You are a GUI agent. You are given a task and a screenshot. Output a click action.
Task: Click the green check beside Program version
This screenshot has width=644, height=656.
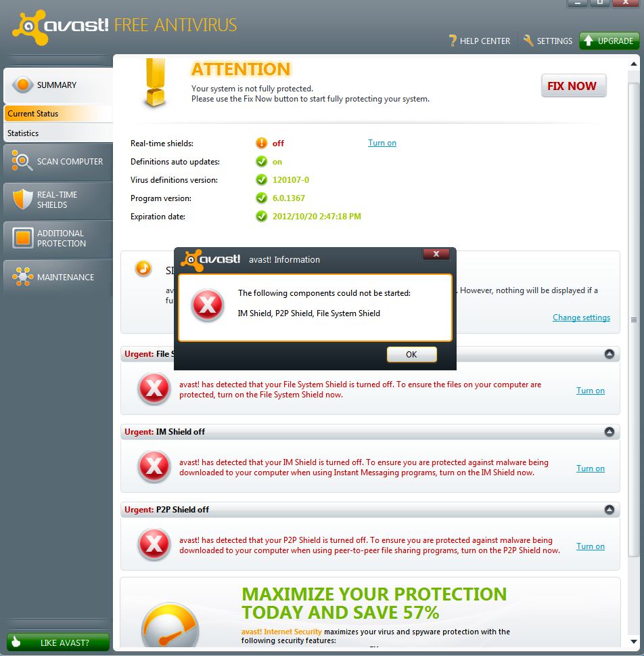[x=261, y=198]
